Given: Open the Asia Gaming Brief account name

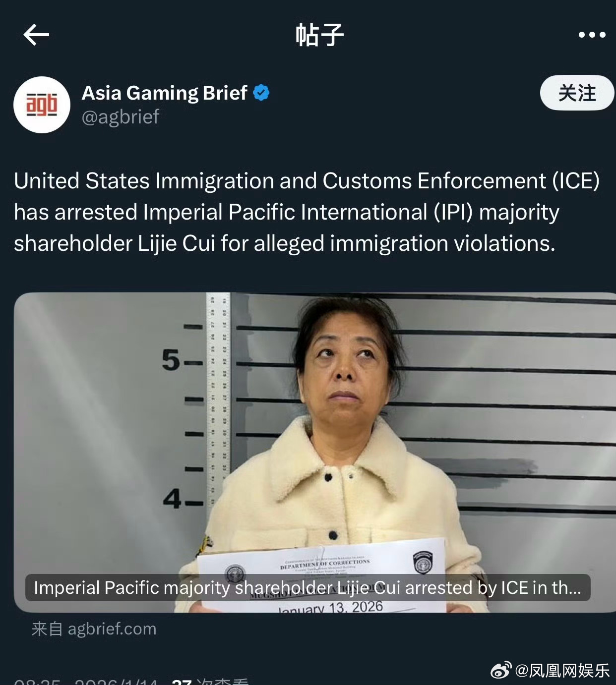Looking at the screenshot, I should [165, 93].
